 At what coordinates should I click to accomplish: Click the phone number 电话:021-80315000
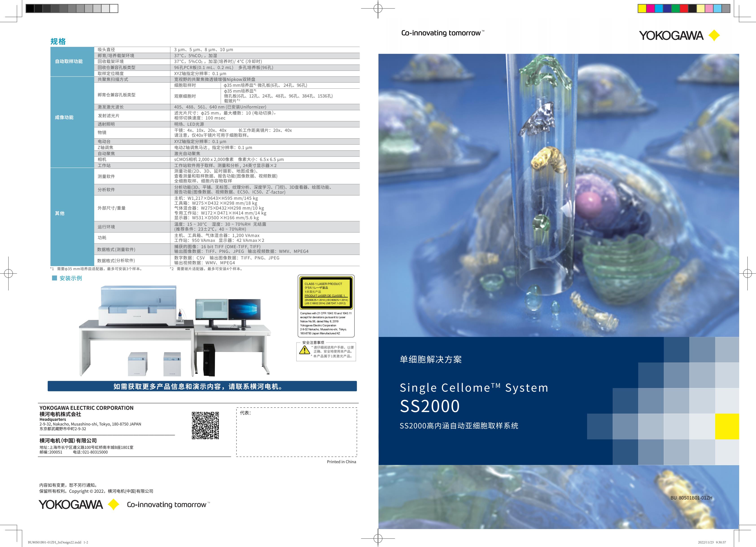[90, 452]
